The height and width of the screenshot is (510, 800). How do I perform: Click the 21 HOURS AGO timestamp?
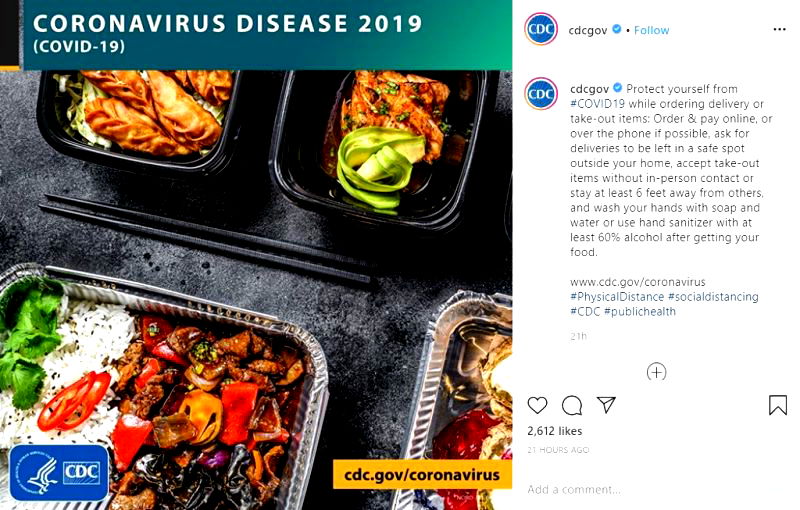[558, 450]
